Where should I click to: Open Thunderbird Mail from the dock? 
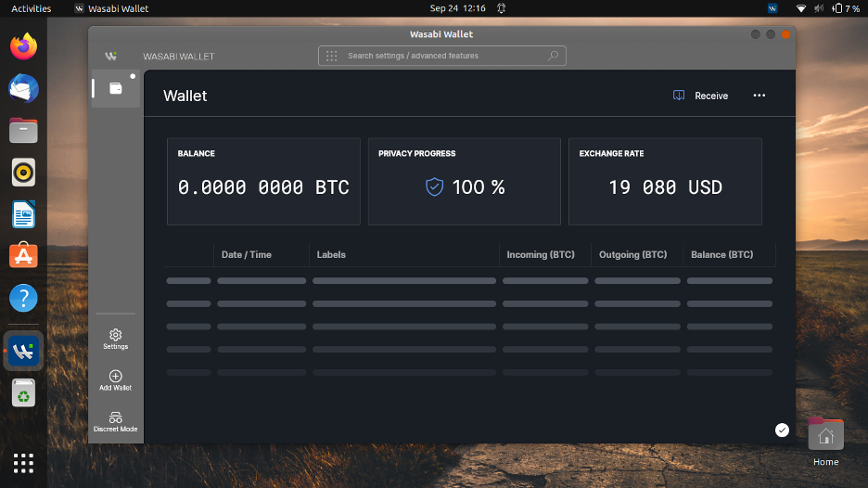click(x=23, y=89)
